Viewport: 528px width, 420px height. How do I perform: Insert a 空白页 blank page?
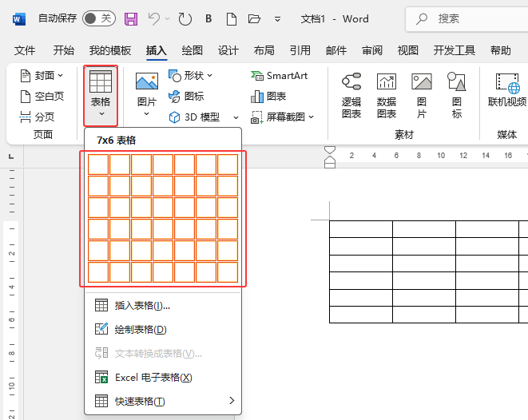click(x=42, y=97)
